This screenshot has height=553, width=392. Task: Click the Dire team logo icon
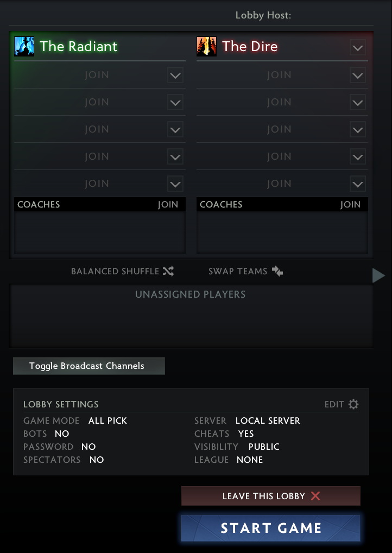(x=206, y=47)
